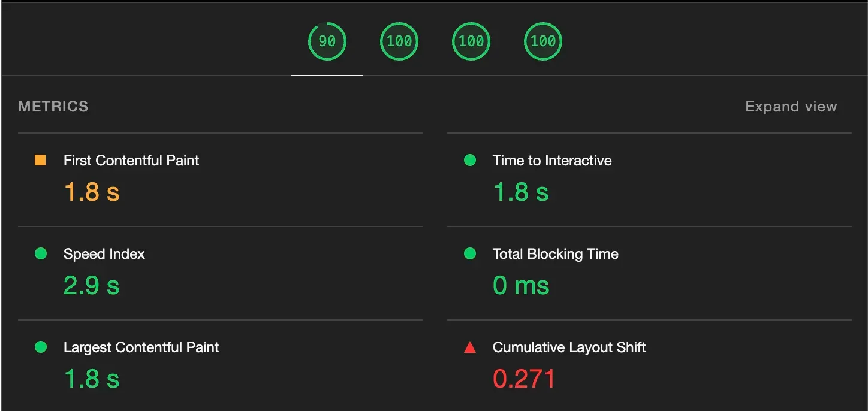Click the second score gauge showing 100
Image resolution: width=868 pixels, height=411 pixels.
(399, 41)
